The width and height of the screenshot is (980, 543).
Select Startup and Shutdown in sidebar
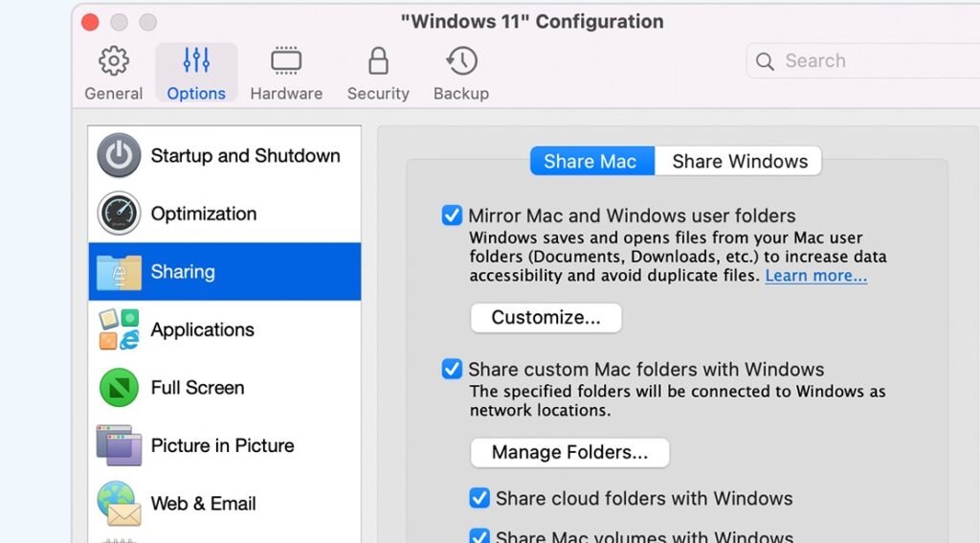[x=246, y=156]
